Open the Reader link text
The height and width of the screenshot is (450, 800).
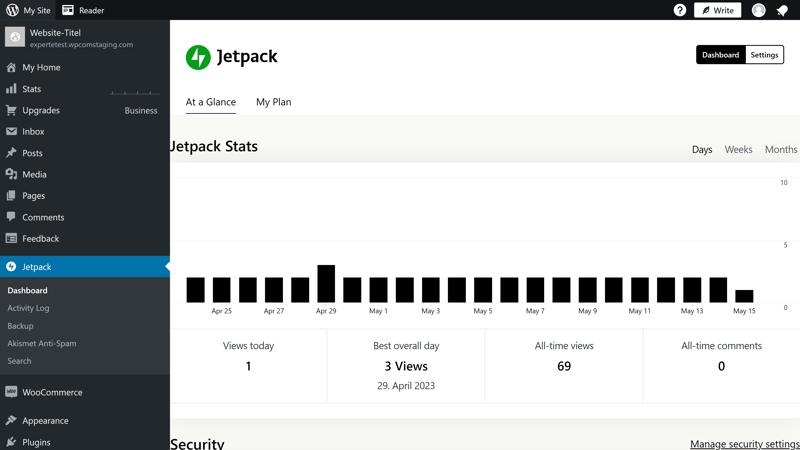(91, 10)
